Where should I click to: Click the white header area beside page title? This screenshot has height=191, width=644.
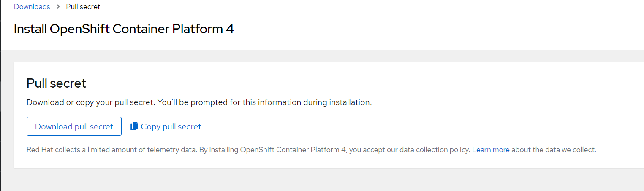coord(422,29)
